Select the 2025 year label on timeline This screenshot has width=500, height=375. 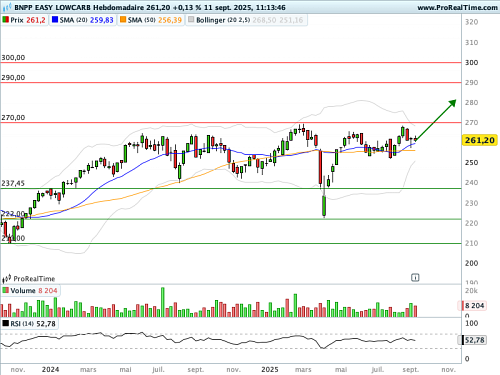(270, 369)
